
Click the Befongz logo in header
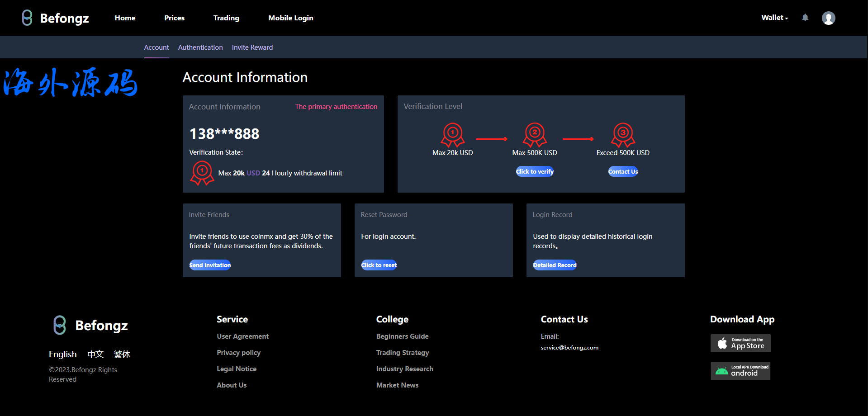point(55,18)
